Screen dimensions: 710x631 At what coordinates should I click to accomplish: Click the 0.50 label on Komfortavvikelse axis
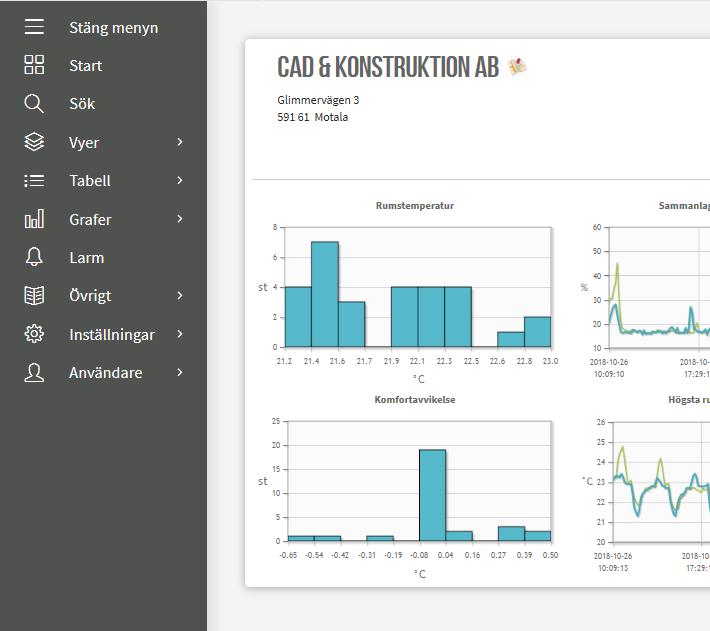click(x=550, y=555)
